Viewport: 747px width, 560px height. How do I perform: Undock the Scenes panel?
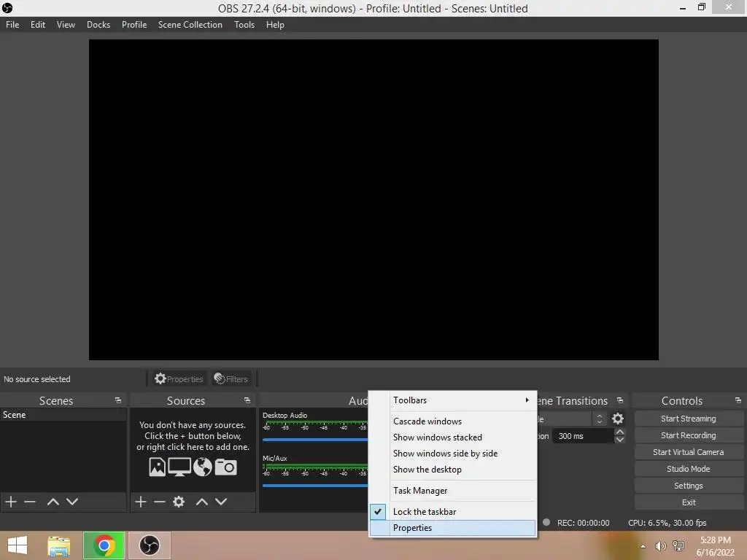coord(117,400)
